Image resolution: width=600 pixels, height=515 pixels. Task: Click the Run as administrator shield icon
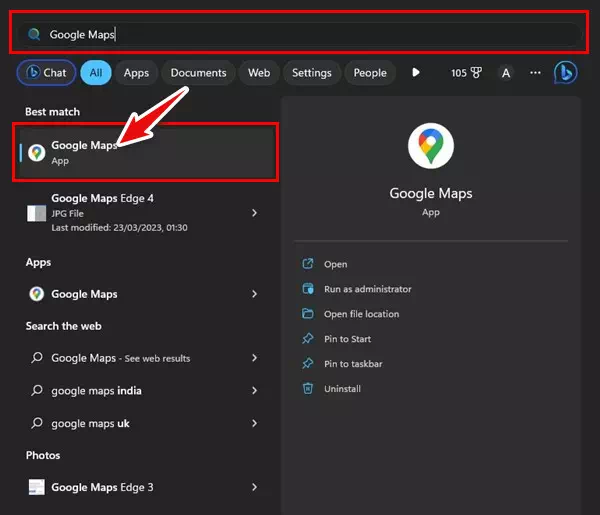pyautogui.click(x=308, y=288)
